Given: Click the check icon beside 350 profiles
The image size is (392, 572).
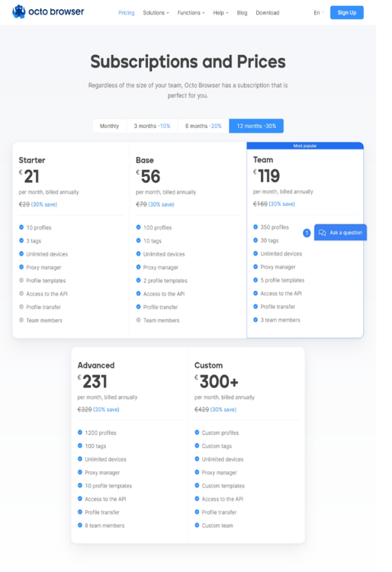Looking at the screenshot, I should click(x=255, y=227).
